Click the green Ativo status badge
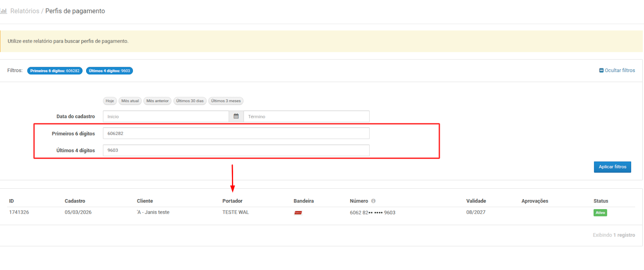 pos(600,212)
